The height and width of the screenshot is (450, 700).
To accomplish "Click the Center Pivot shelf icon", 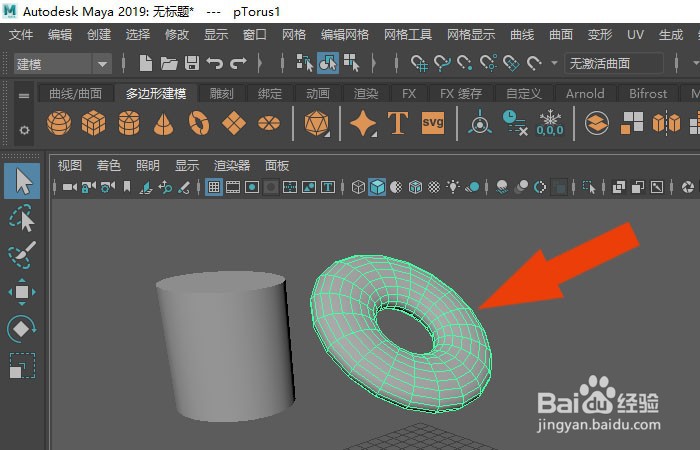I will (x=480, y=122).
